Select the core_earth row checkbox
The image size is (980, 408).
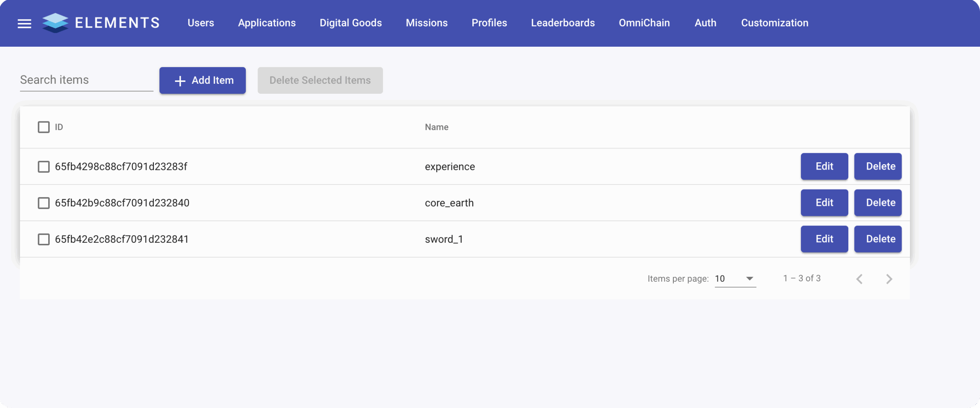click(x=44, y=203)
